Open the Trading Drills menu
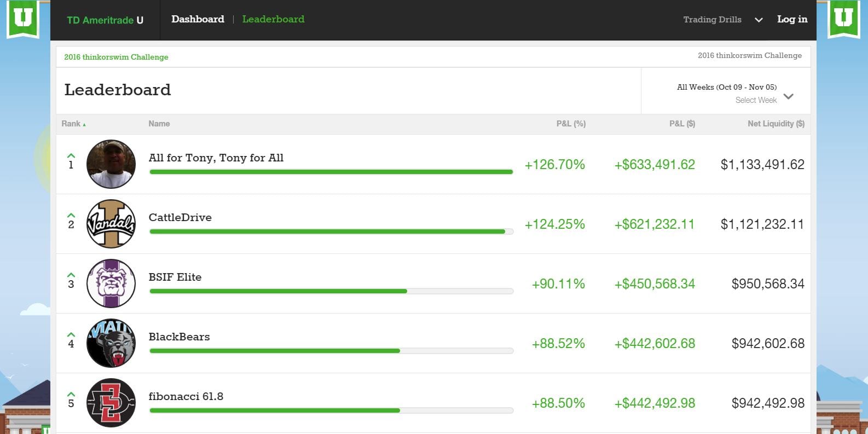The height and width of the screenshot is (434, 868). pos(712,20)
